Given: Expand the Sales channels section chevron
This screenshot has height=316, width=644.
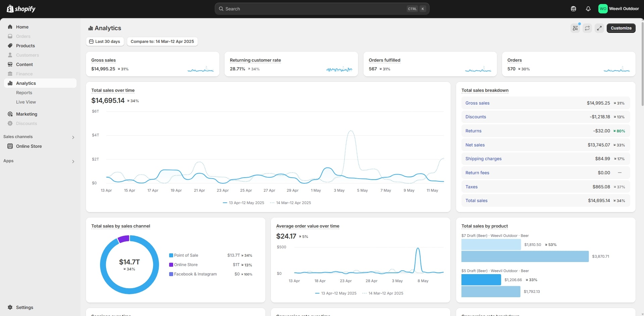Looking at the screenshot, I should click(x=73, y=137).
